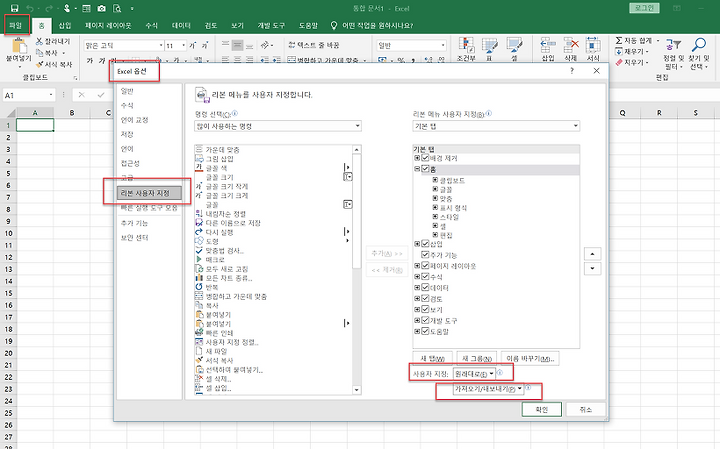The height and width of the screenshot is (449, 720).
Task: Click the print preview icon in quick access toolbar
Action: pos(118,8)
